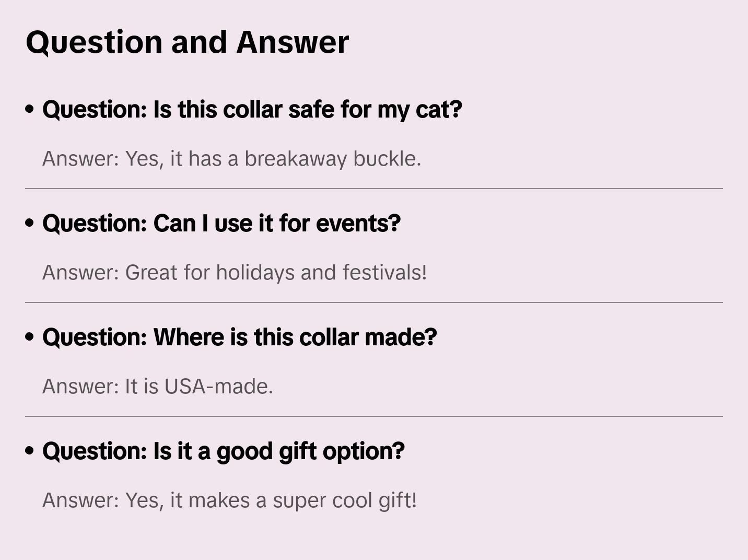Image resolution: width=748 pixels, height=560 pixels.
Task: Click the "It is USA-made" answer
Action: point(158,387)
